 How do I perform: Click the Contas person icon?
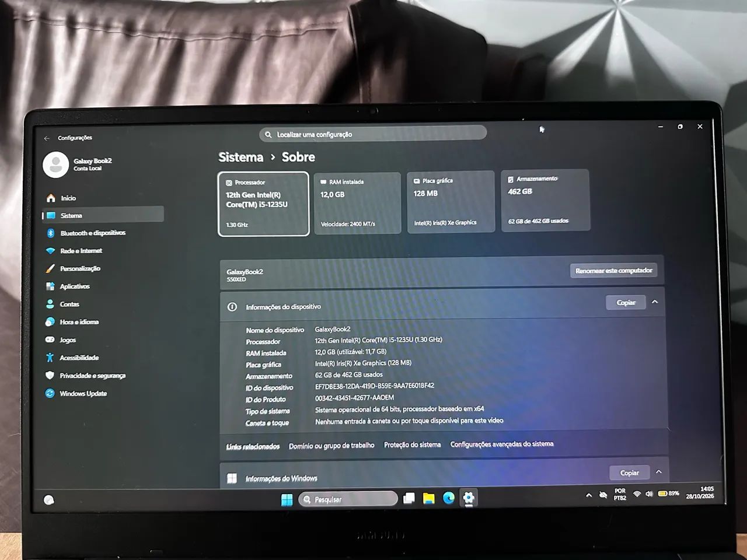(x=50, y=304)
